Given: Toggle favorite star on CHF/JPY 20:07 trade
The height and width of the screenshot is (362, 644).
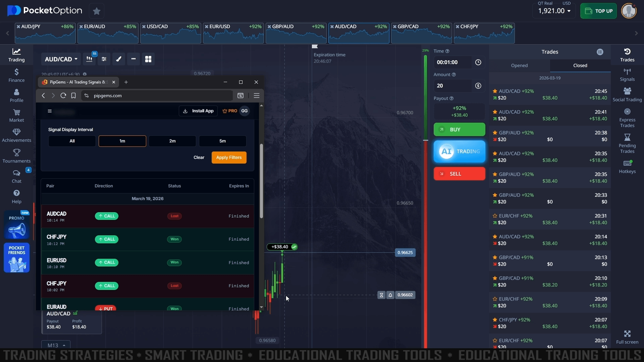Looking at the screenshot, I should pos(495,320).
